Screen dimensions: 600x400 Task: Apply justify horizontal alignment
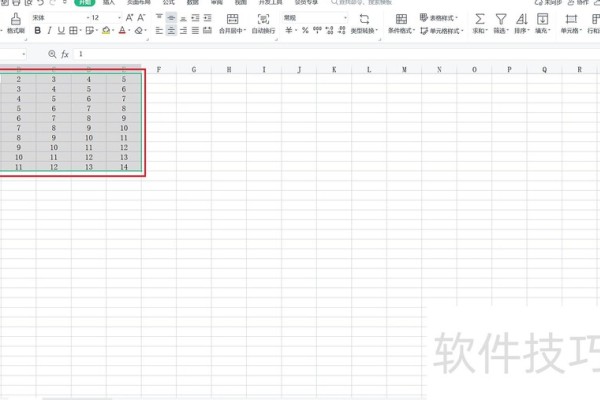point(196,30)
